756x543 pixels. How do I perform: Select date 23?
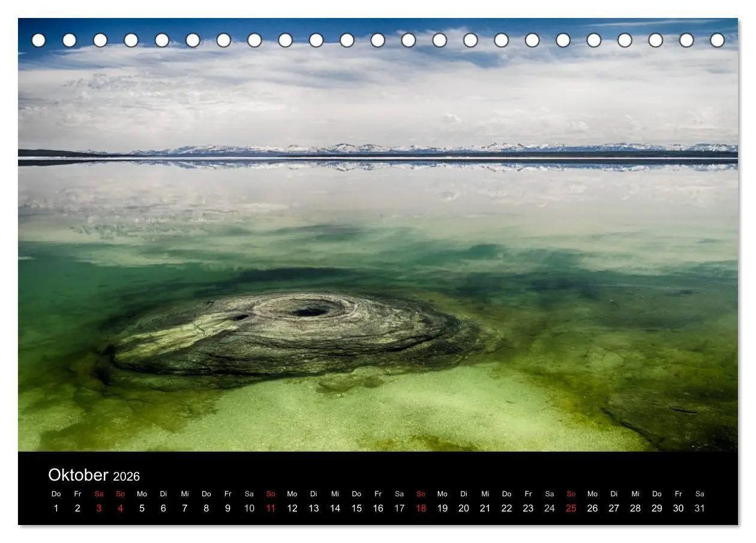point(528,508)
